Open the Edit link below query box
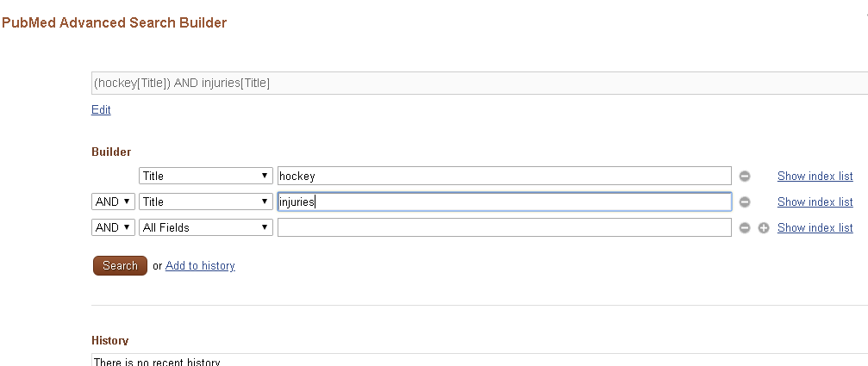Screen dimensions: 868x366 (x=101, y=109)
